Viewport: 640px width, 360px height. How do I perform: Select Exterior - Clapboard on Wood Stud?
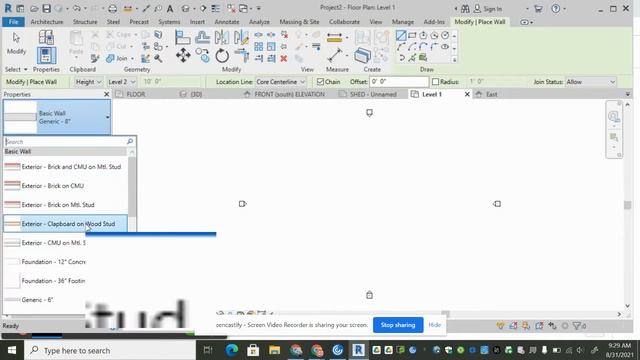[x=65, y=224]
